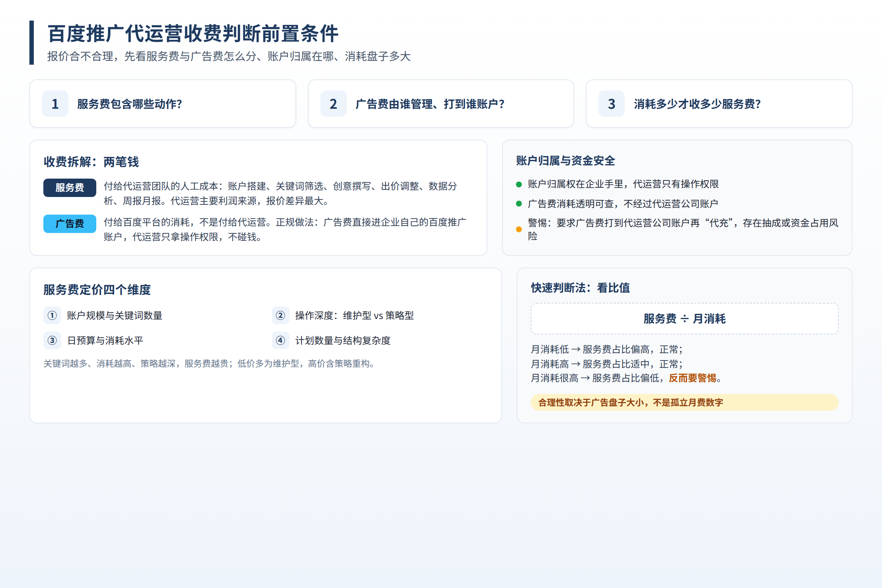882x588 pixels.
Task: Click heading 账户归属与资金安全
Action: [x=566, y=161]
